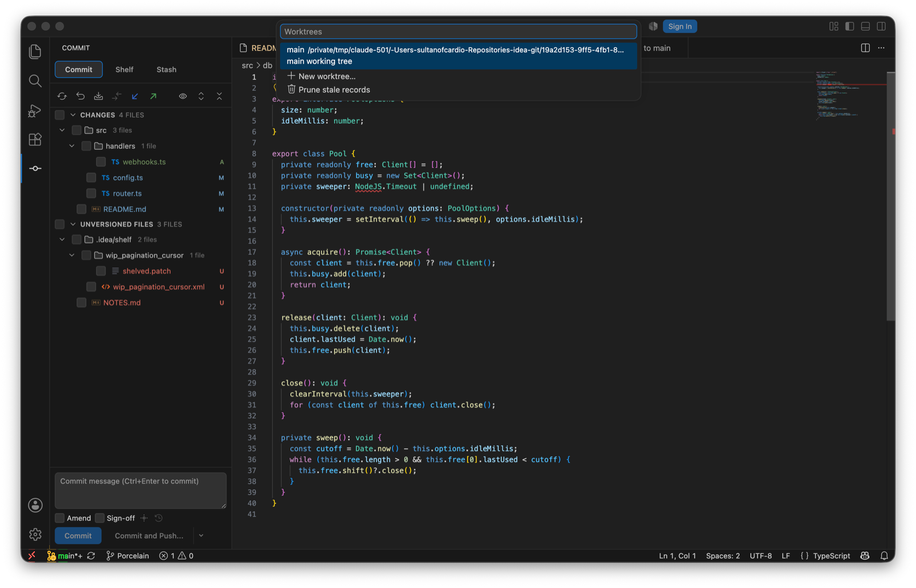Click the commit options crosshair icon
Image resolution: width=916 pixels, height=588 pixels.
(x=144, y=518)
